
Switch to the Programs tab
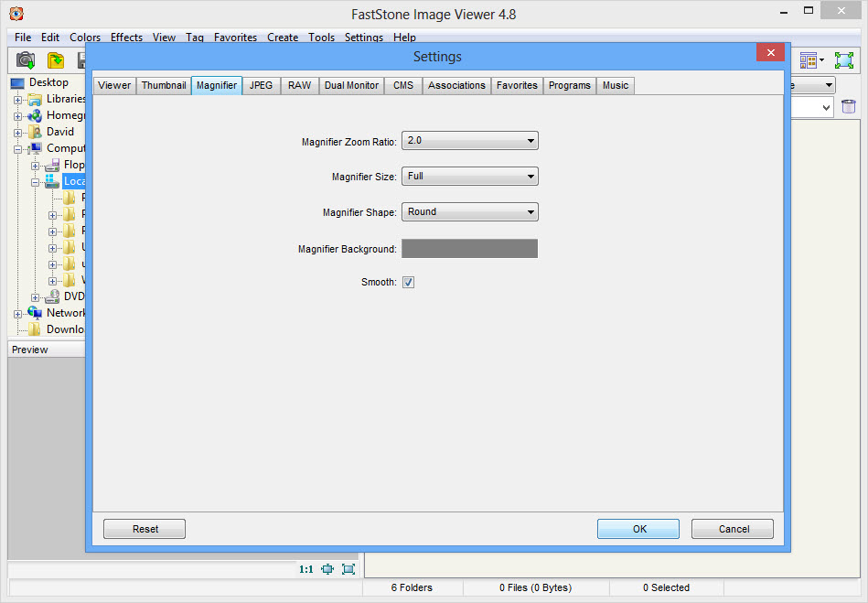point(570,85)
